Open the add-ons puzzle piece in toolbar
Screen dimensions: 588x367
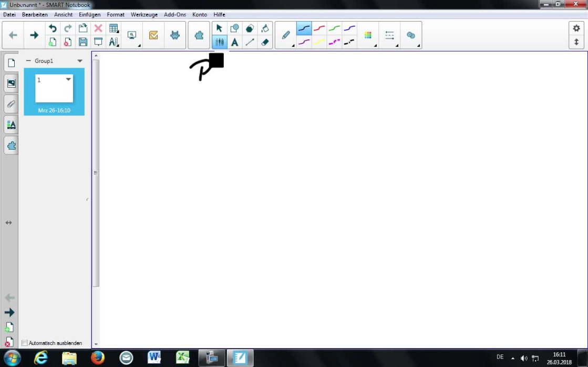[199, 35]
